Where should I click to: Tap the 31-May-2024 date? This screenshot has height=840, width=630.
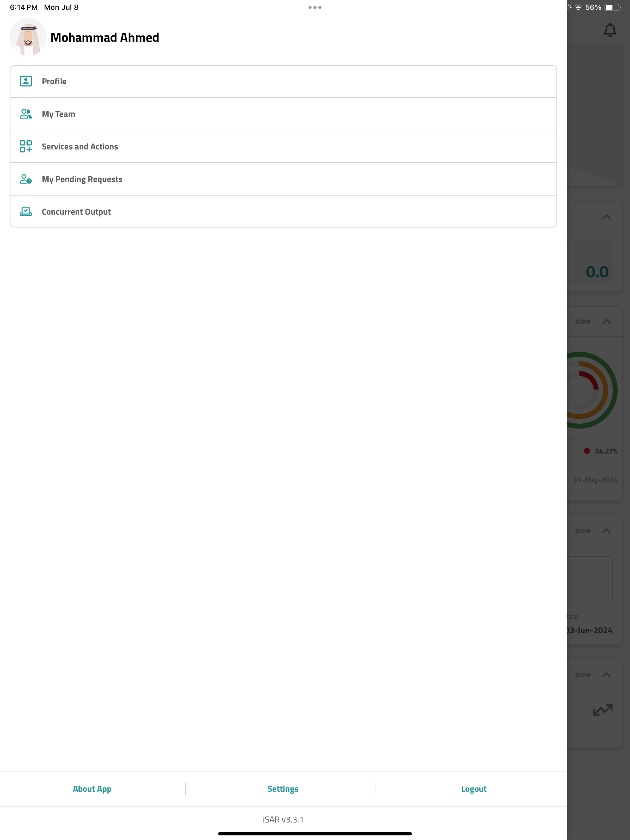595,480
